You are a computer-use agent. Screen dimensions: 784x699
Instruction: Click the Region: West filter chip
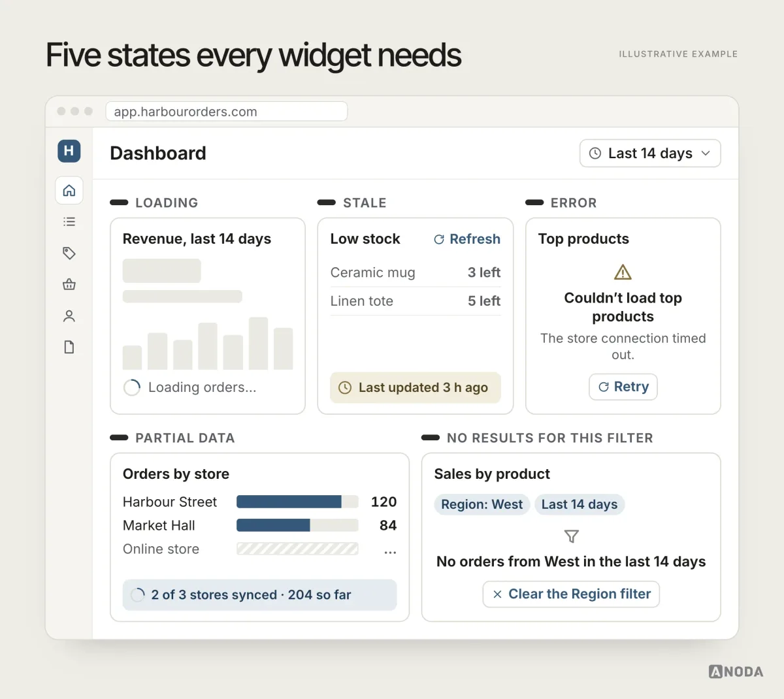click(482, 504)
